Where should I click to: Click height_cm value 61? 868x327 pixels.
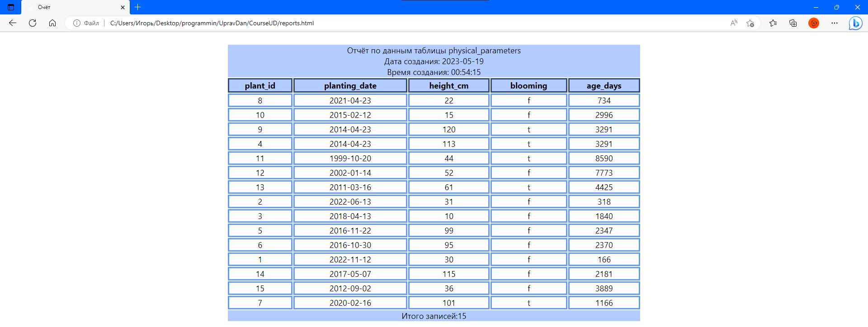[449, 187]
